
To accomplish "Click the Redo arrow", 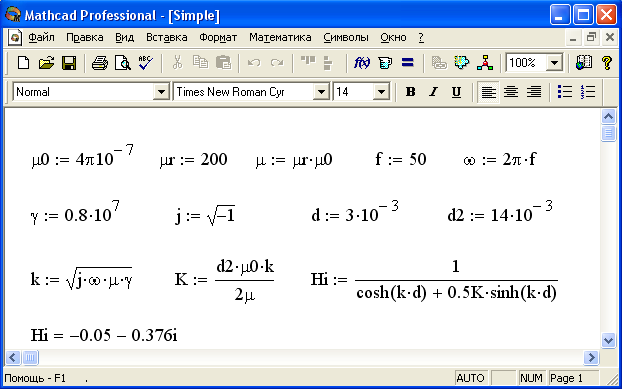I will click(x=277, y=63).
